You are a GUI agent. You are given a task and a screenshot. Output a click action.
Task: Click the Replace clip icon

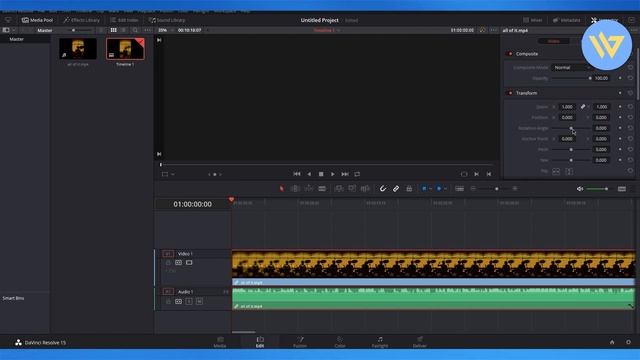365,189
